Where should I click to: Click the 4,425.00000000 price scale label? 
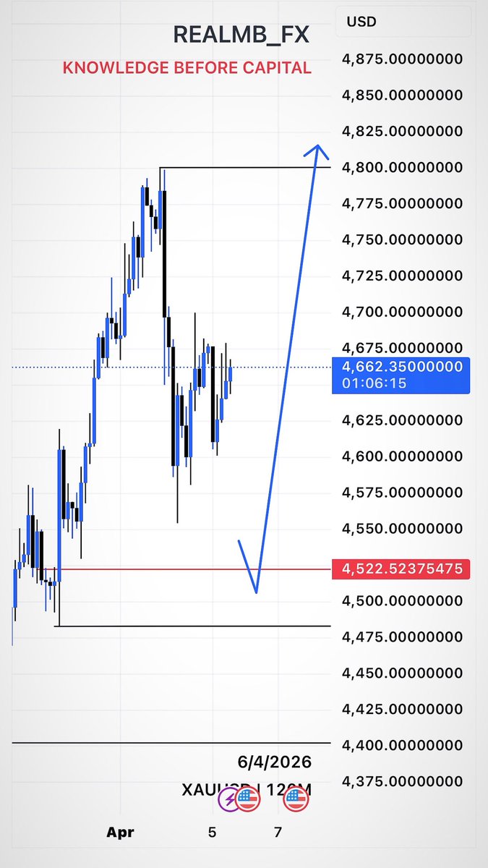[402, 709]
